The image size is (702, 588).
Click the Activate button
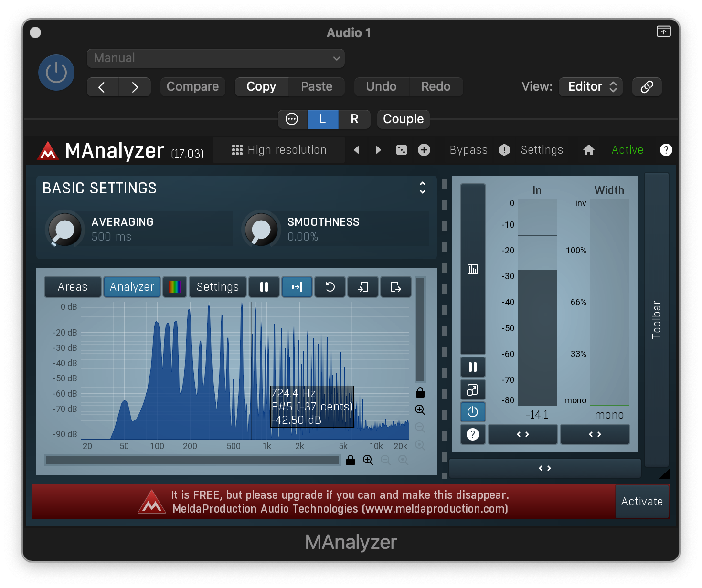(x=642, y=502)
